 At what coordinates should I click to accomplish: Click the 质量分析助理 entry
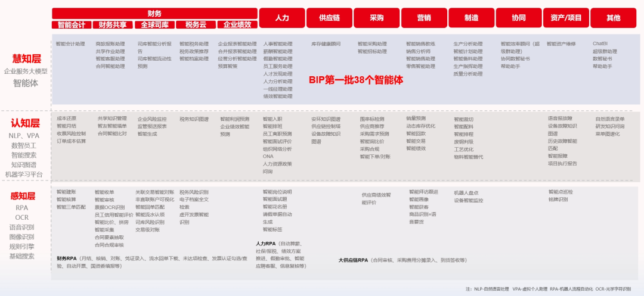[x=468, y=74]
